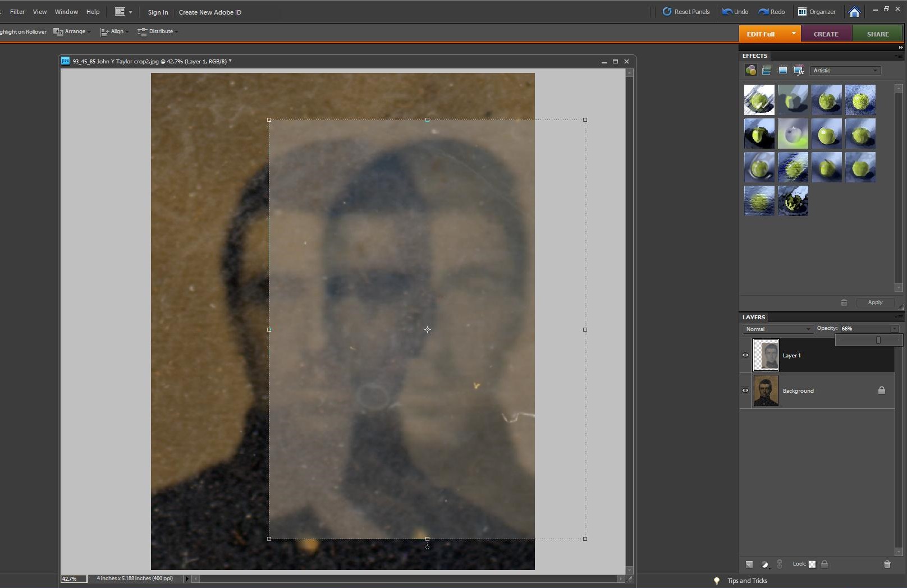Click the Home welcome screen icon
Image resolution: width=907 pixels, height=588 pixels.
point(854,12)
